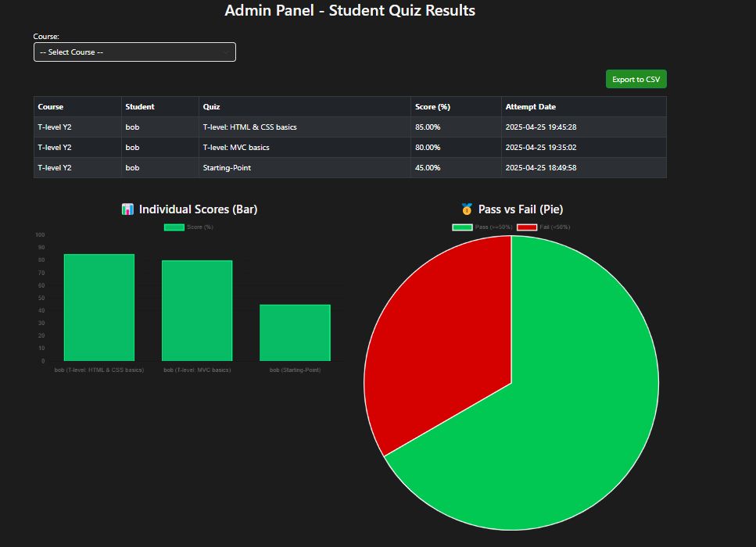Click the Course column header

click(77, 106)
